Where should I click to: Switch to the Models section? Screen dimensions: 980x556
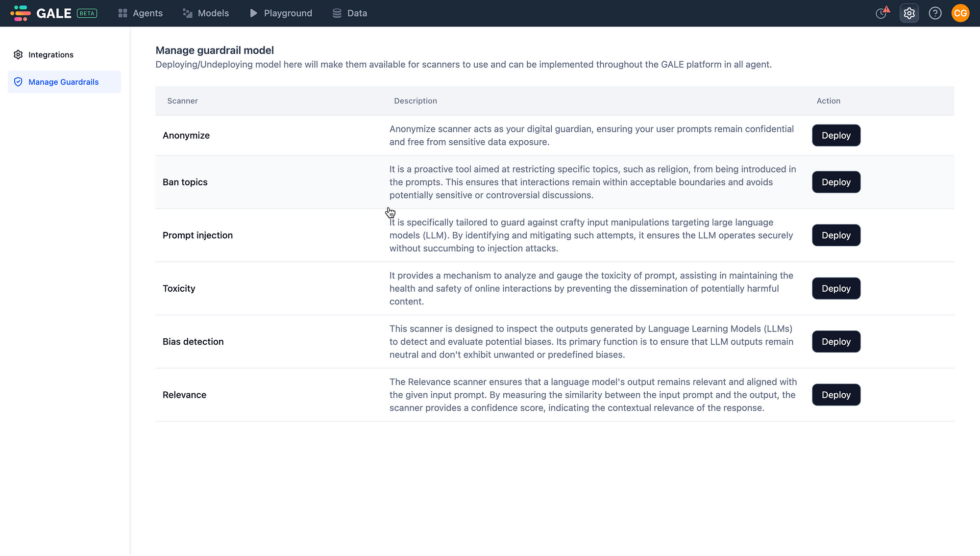pos(213,13)
